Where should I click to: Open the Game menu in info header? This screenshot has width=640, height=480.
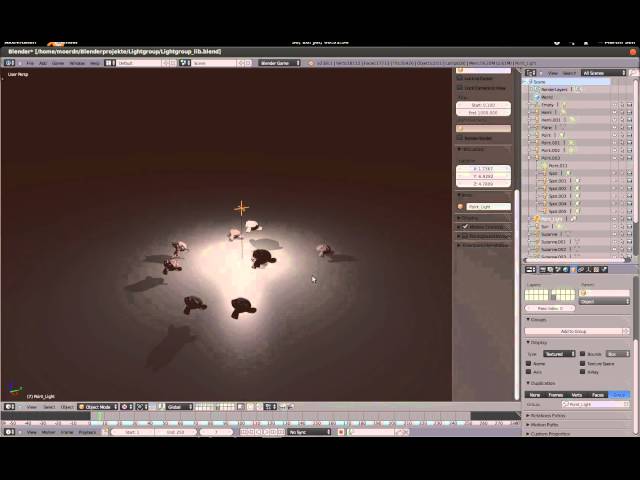coord(58,63)
